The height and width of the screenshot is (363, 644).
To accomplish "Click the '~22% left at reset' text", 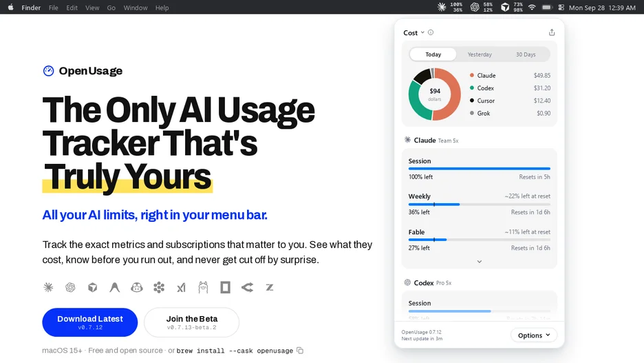I will (527, 196).
